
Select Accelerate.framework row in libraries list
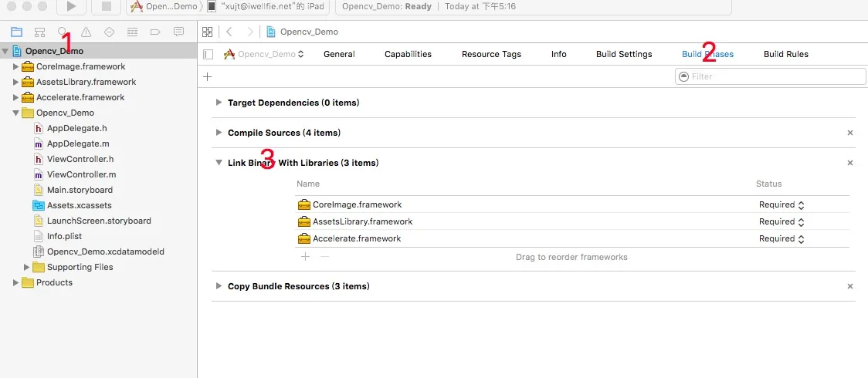pyautogui.click(x=572, y=238)
